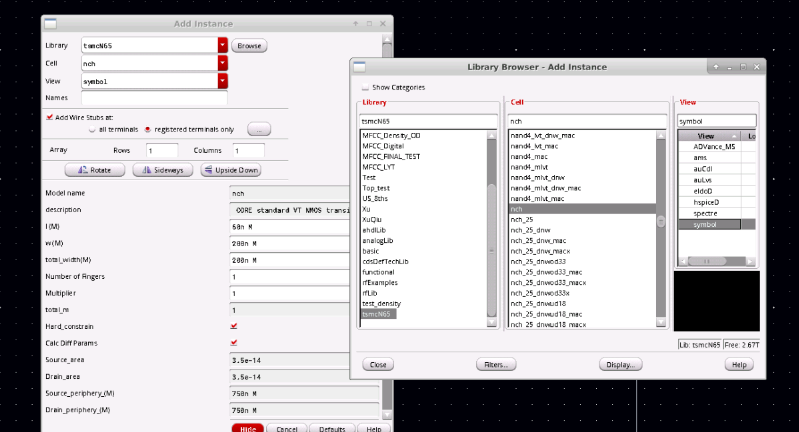Click the Add Instance window menu icon

51,22
